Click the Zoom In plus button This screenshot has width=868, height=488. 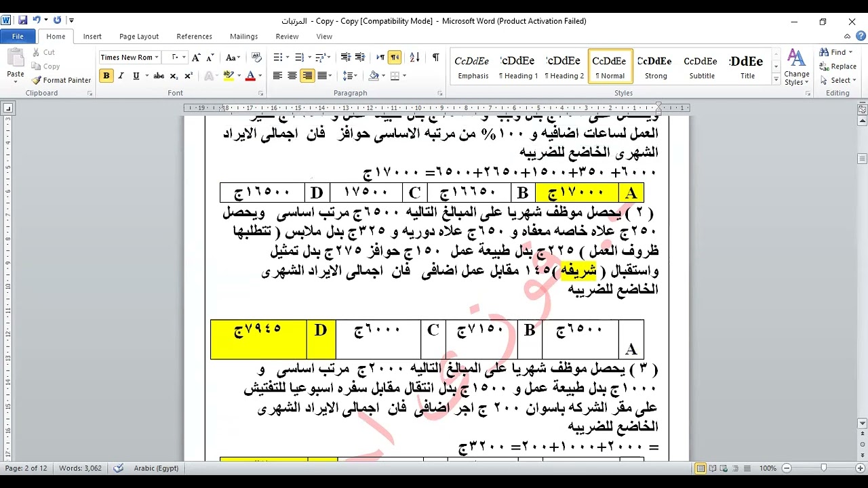861,468
